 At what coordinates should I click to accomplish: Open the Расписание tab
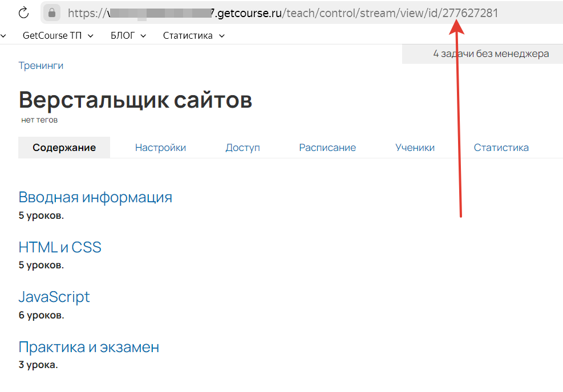click(x=327, y=148)
